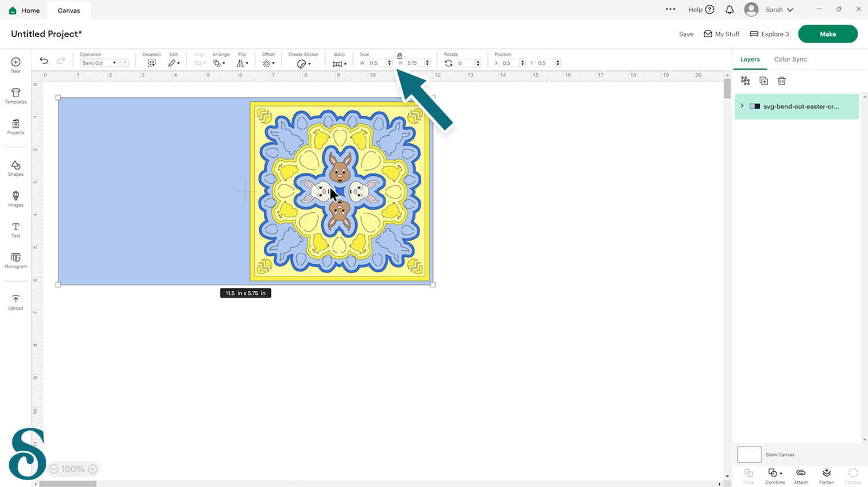868x487 pixels.
Task: Click the Rotate icon
Action: click(448, 63)
